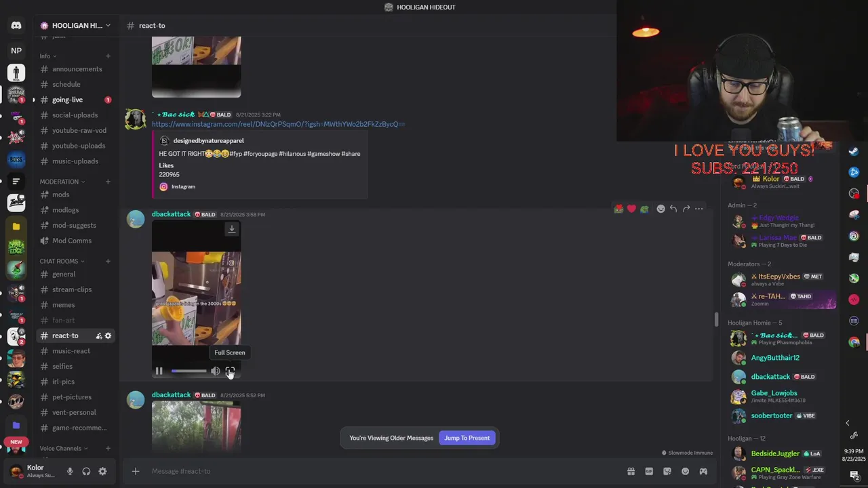868x488 pixels.
Task: Open the emoji picker in message bar
Action: [x=685, y=471]
